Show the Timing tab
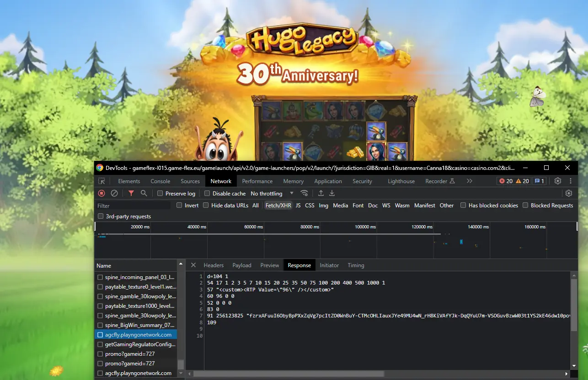 click(x=356, y=265)
